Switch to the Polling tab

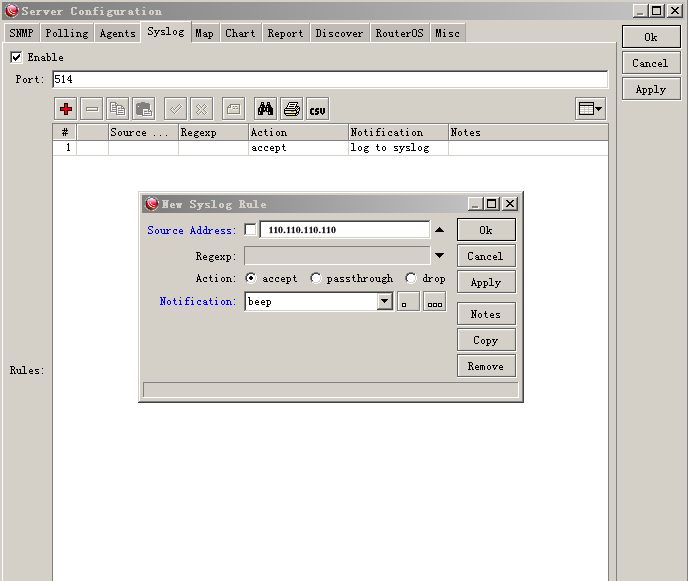(67, 33)
